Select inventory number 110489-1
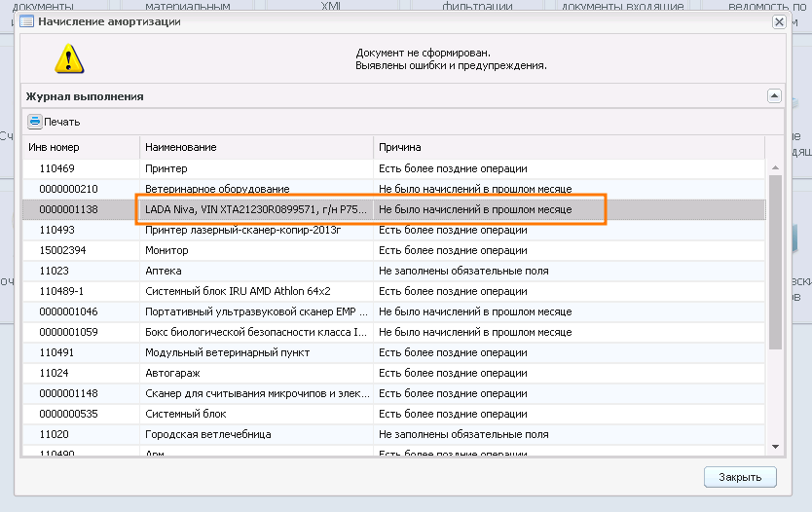This screenshot has height=512, width=812. (61, 291)
